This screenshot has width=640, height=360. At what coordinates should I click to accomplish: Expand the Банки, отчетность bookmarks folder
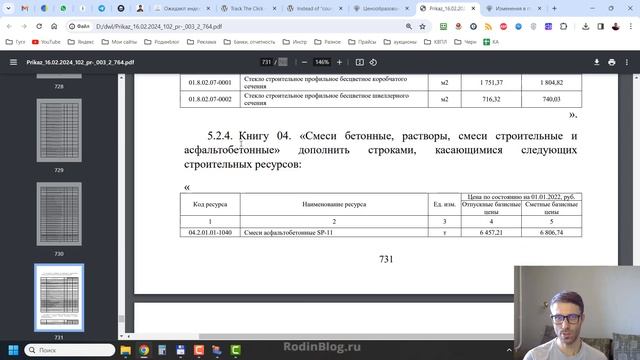(249, 42)
